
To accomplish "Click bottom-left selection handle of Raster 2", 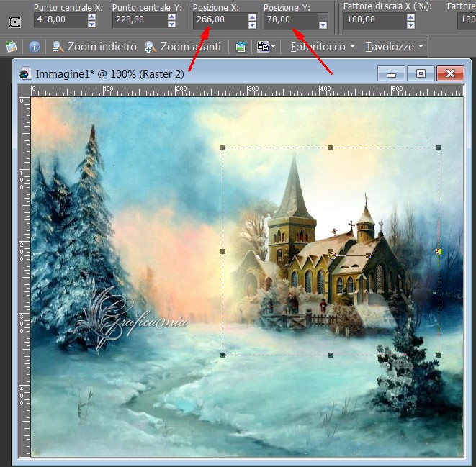I will point(223,355).
